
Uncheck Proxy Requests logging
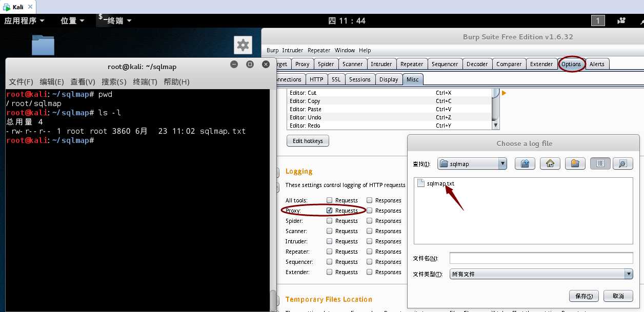pyautogui.click(x=330, y=211)
